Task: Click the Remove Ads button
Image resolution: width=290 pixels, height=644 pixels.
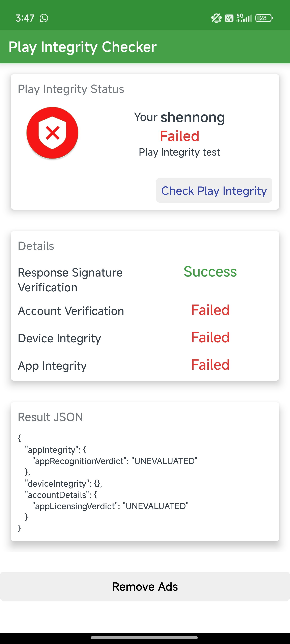Action: [145, 586]
